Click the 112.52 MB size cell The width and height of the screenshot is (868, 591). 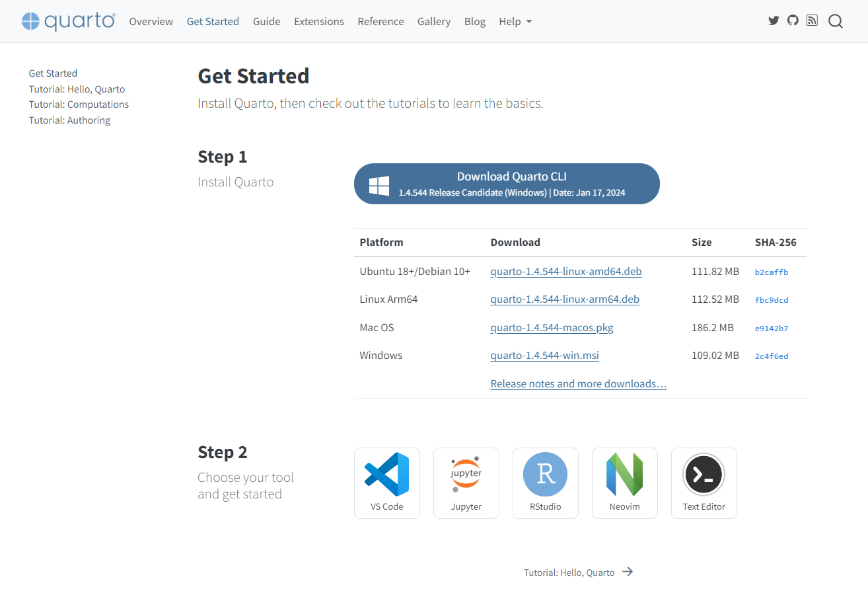coord(715,299)
